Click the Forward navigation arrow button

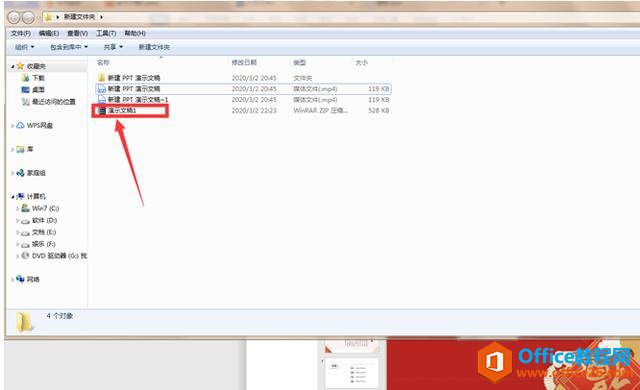28,17
